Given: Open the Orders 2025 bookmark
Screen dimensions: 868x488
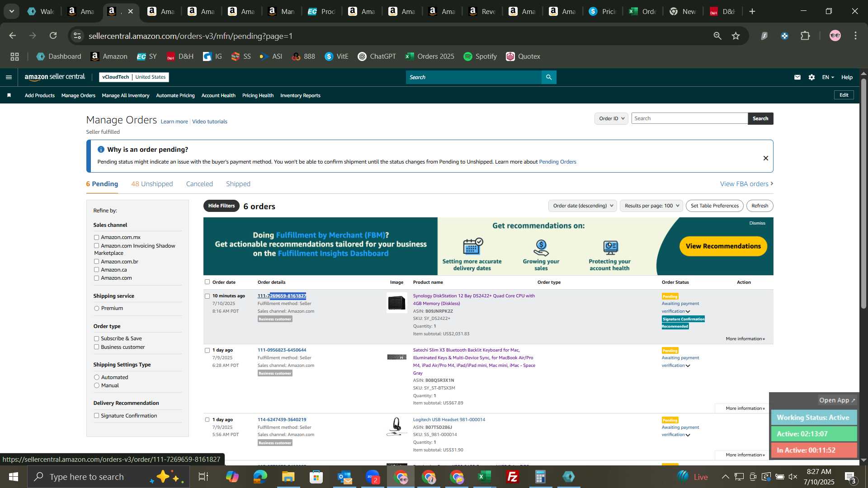Looking at the screenshot, I should pyautogui.click(x=429, y=56).
